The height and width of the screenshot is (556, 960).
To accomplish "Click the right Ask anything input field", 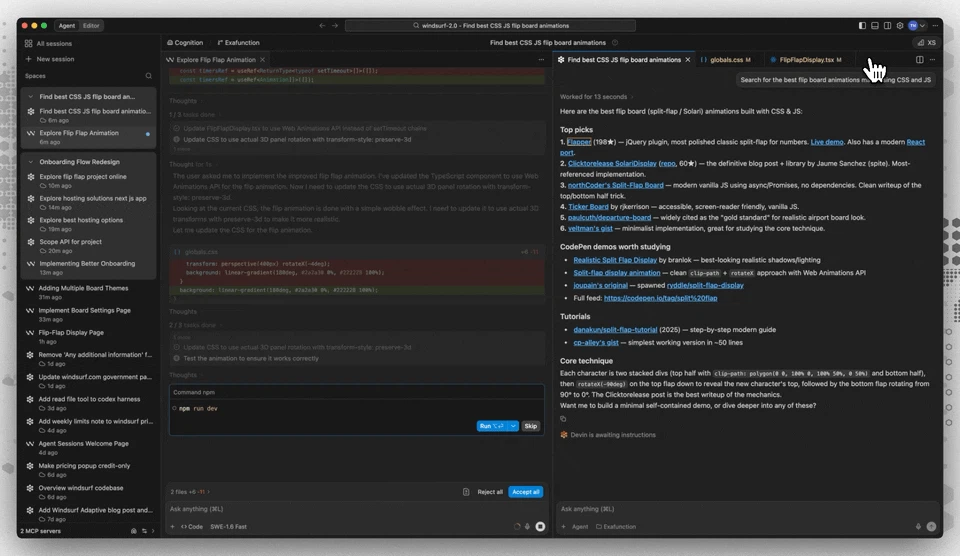I will click(x=747, y=509).
